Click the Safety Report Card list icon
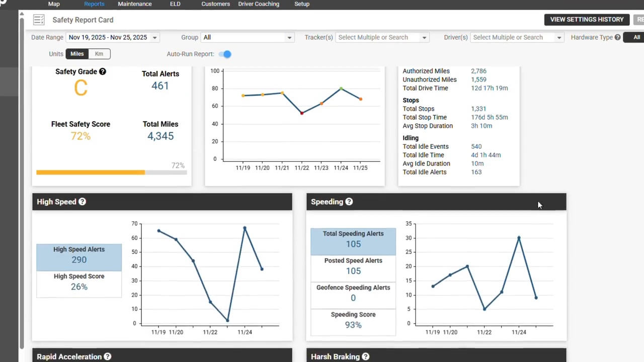Viewport: 644px width, 362px height. (x=39, y=20)
